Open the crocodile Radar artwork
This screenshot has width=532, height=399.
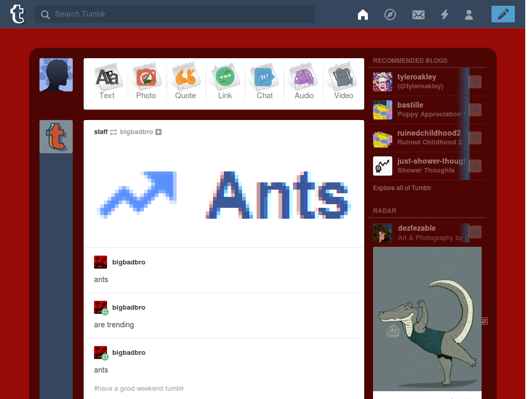427,319
